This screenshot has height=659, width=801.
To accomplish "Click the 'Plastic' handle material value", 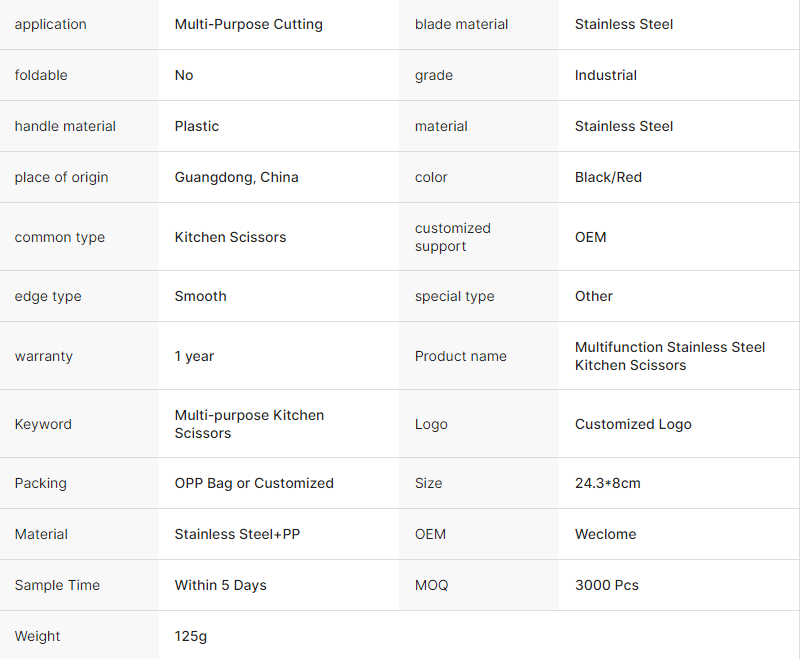I will point(196,126).
